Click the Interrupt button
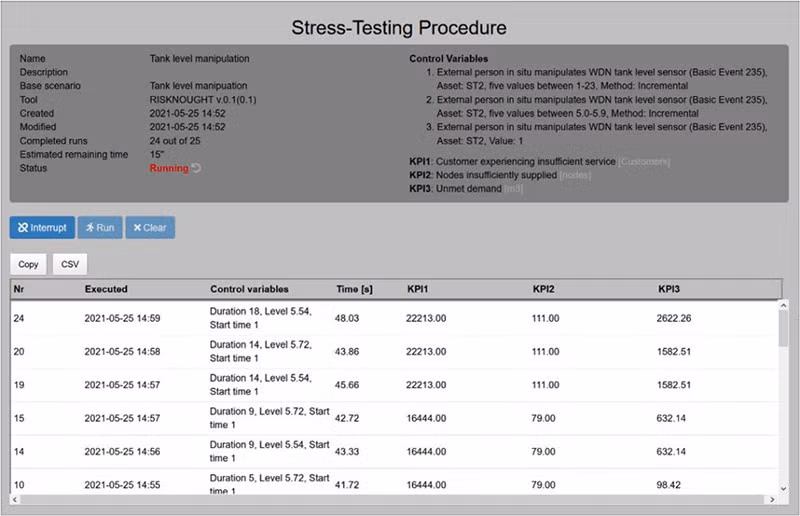 (x=42, y=228)
